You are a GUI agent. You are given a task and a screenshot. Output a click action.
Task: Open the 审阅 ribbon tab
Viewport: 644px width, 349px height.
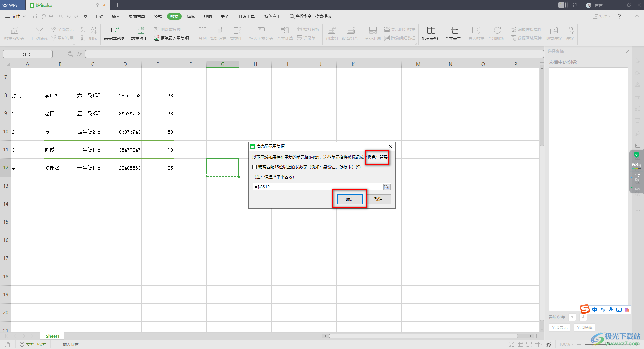(x=191, y=16)
